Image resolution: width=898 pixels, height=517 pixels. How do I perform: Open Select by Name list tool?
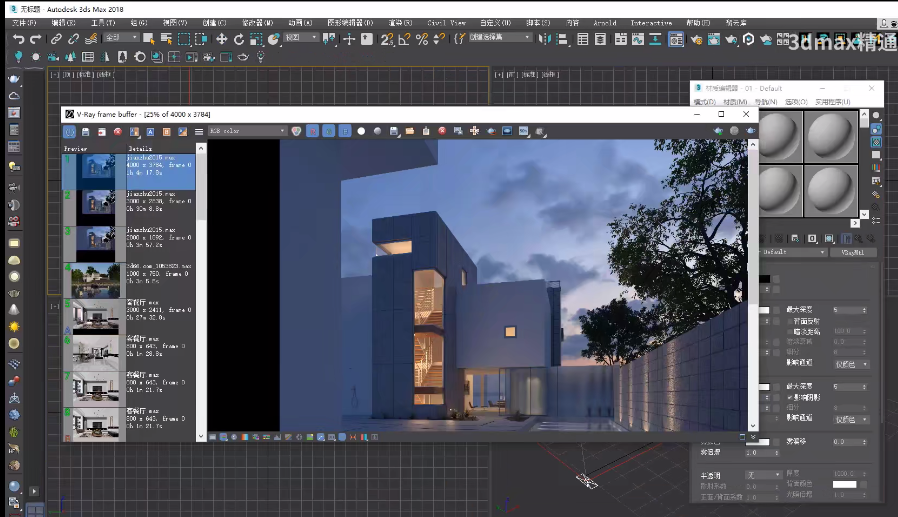(x=167, y=39)
